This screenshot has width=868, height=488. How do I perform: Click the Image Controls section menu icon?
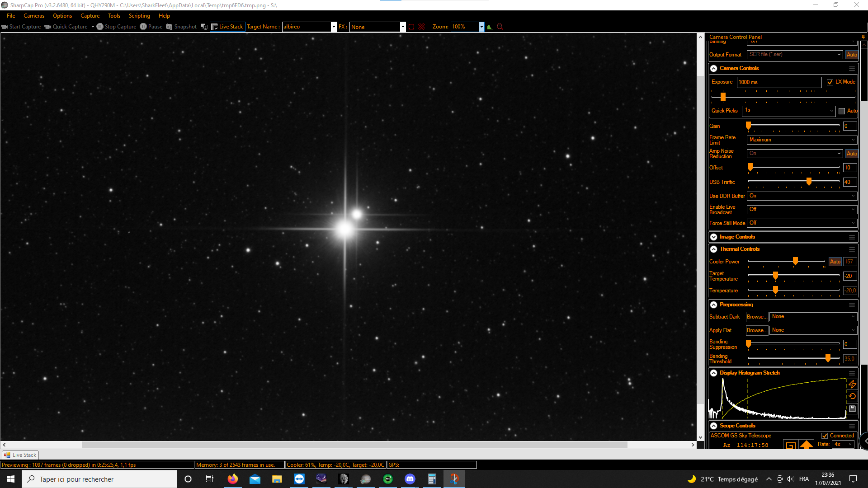(852, 237)
